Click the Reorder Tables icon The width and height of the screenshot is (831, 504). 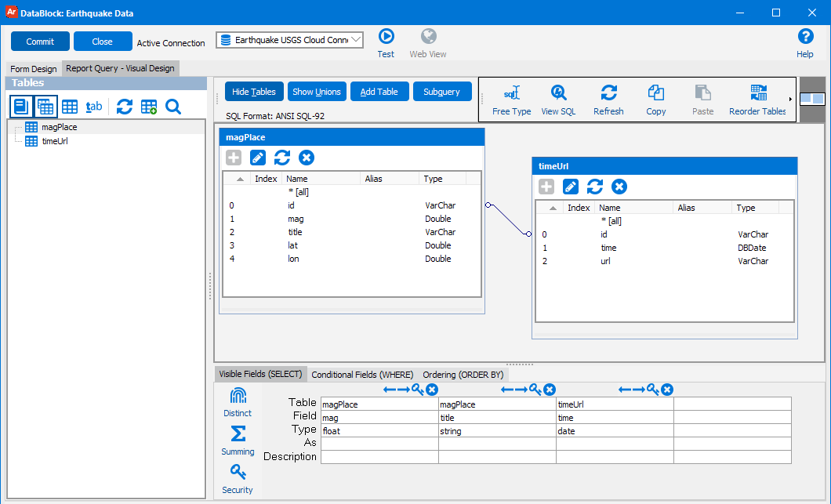(x=758, y=92)
